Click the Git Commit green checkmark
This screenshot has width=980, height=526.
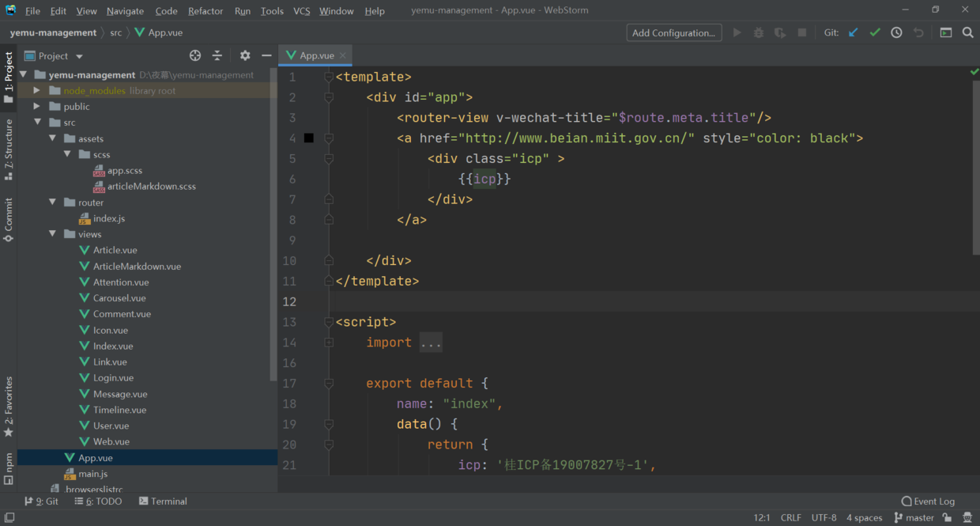[x=875, y=32]
